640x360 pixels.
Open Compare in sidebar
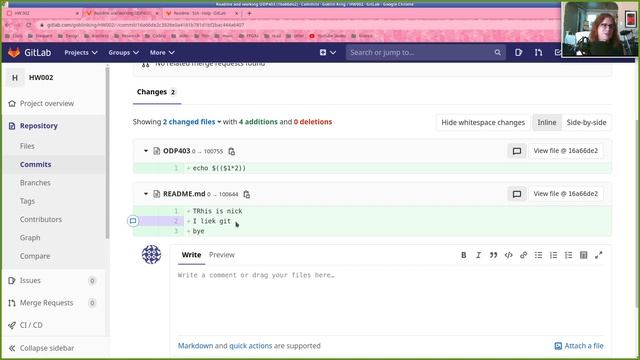coord(35,256)
